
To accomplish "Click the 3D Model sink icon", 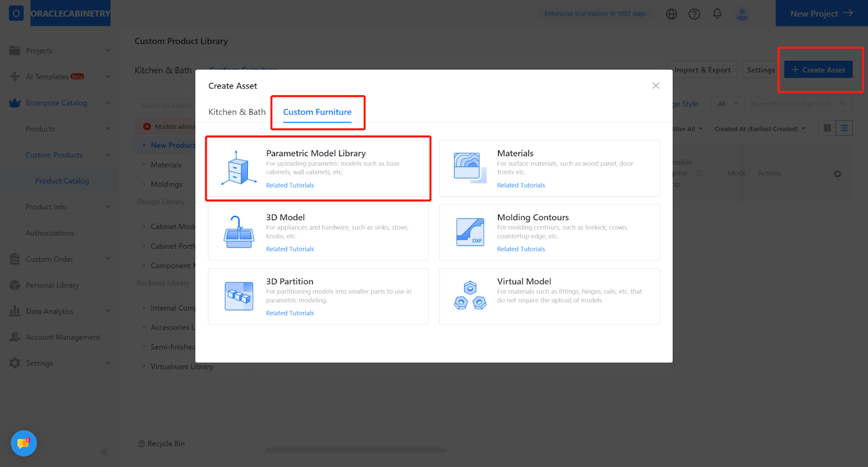I will (x=239, y=232).
